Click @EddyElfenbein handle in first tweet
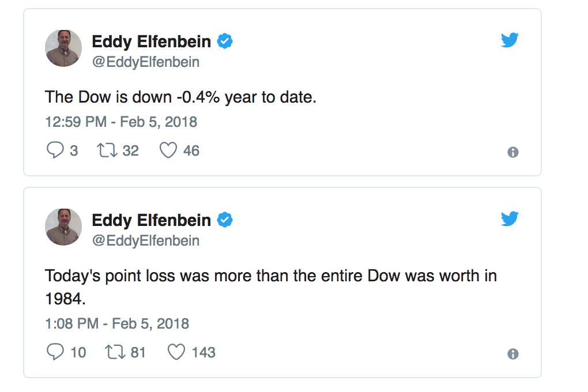Screen dimensions: 588x392 coord(146,62)
